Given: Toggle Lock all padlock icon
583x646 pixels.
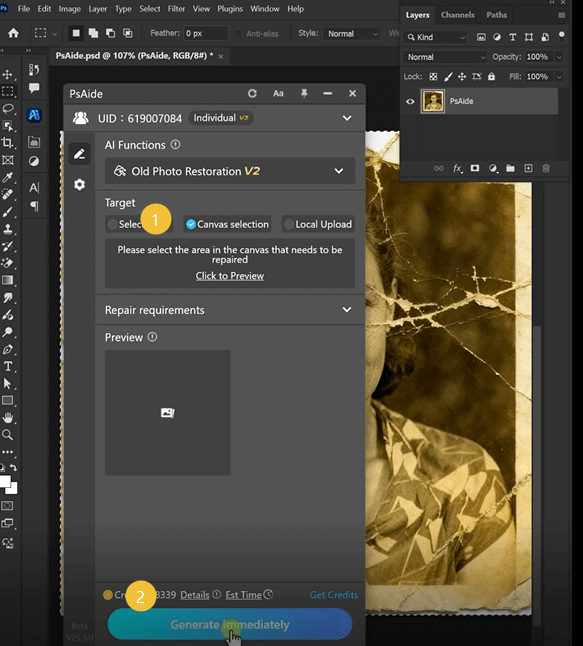Looking at the screenshot, I should pyautogui.click(x=491, y=77).
